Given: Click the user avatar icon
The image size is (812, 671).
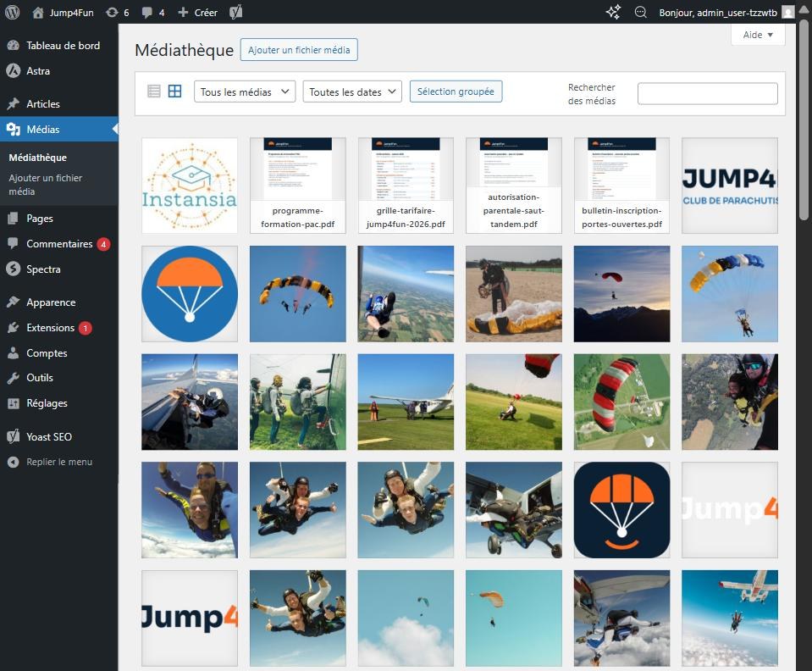Looking at the screenshot, I should (x=787, y=12).
